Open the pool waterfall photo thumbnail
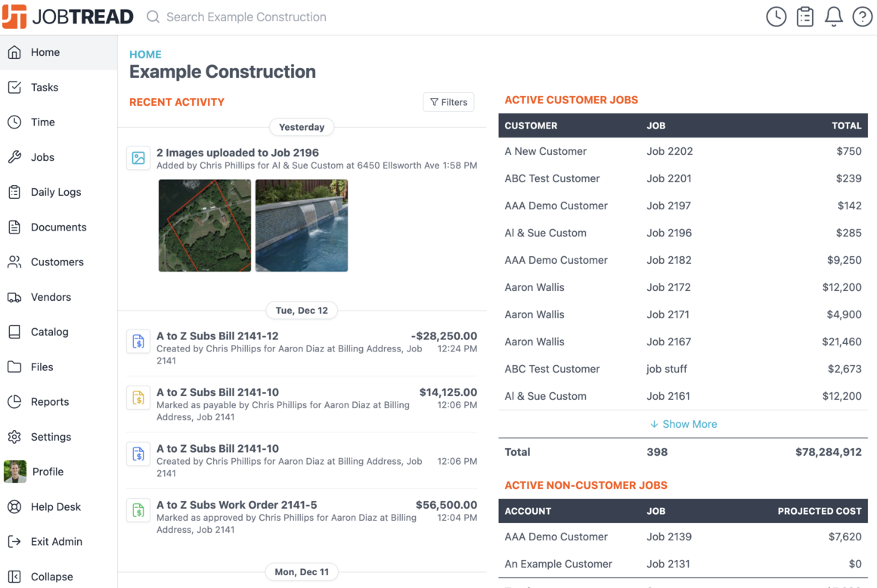 coord(302,225)
